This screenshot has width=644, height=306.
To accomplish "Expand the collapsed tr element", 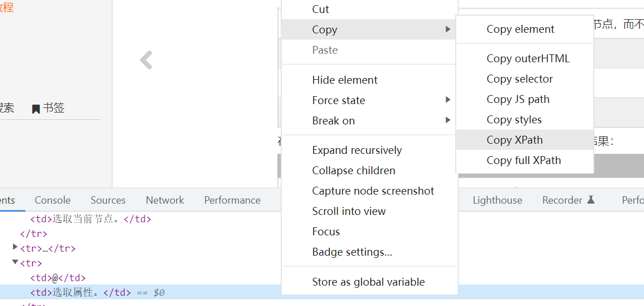I will [15, 248].
